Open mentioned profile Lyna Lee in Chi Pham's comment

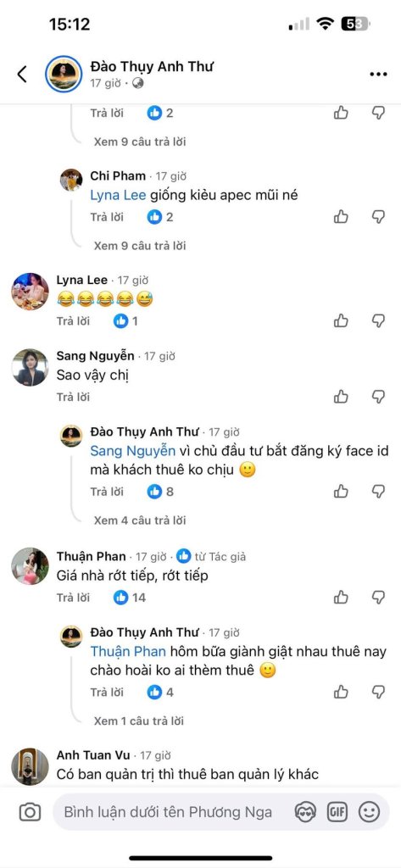[x=118, y=196]
